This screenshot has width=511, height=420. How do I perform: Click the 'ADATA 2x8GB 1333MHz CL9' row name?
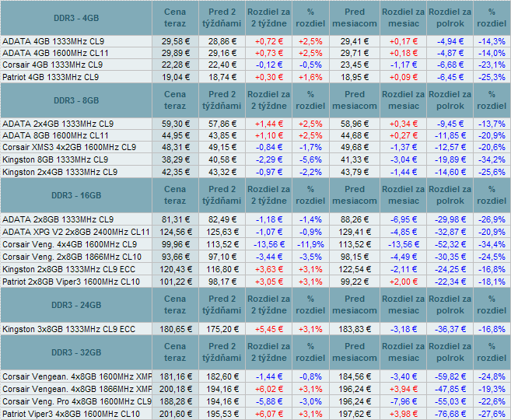58,219
